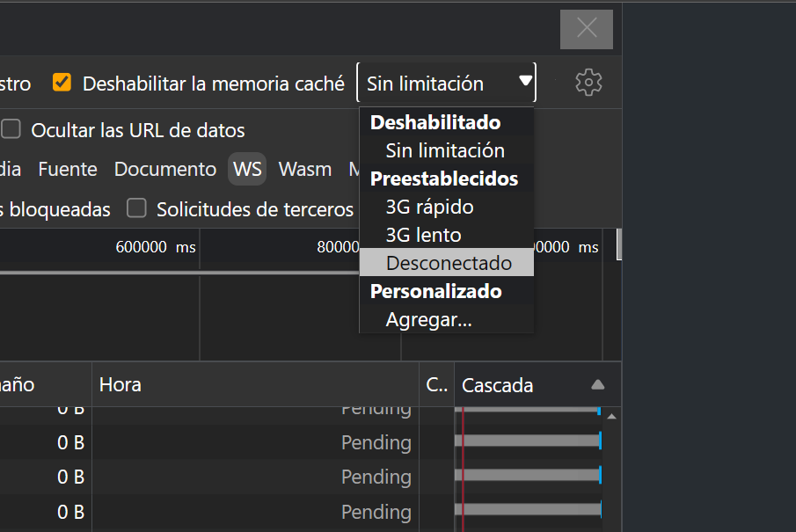The height and width of the screenshot is (532, 796).
Task: Disable the Deshabilitar la memoria caché checkbox
Action: click(62, 82)
